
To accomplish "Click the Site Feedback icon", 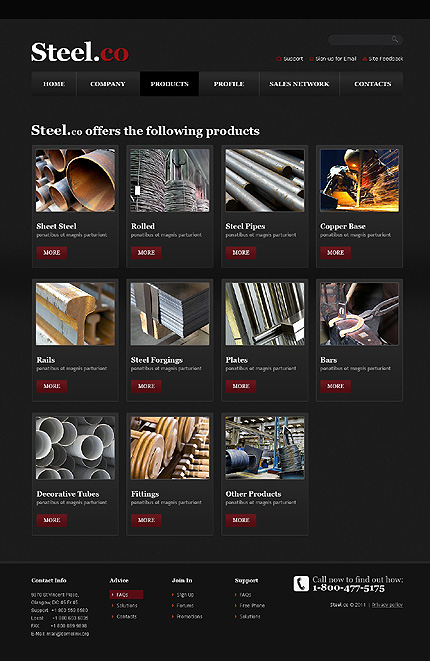I will [365, 59].
